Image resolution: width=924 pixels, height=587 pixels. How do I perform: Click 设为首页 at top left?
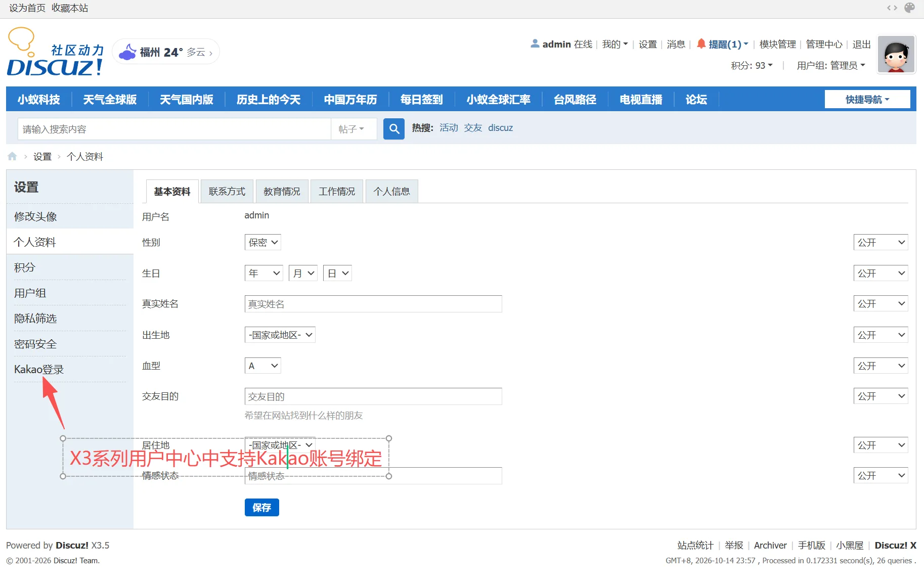tap(27, 8)
